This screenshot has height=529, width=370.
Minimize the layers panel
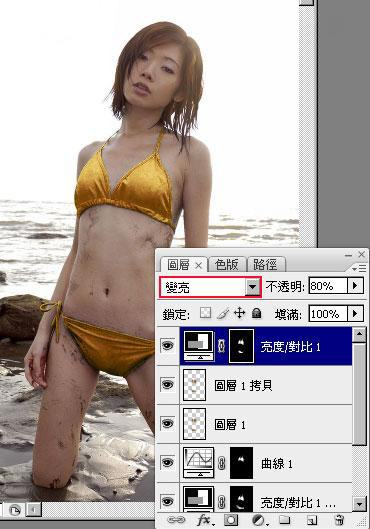click(x=348, y=255)
